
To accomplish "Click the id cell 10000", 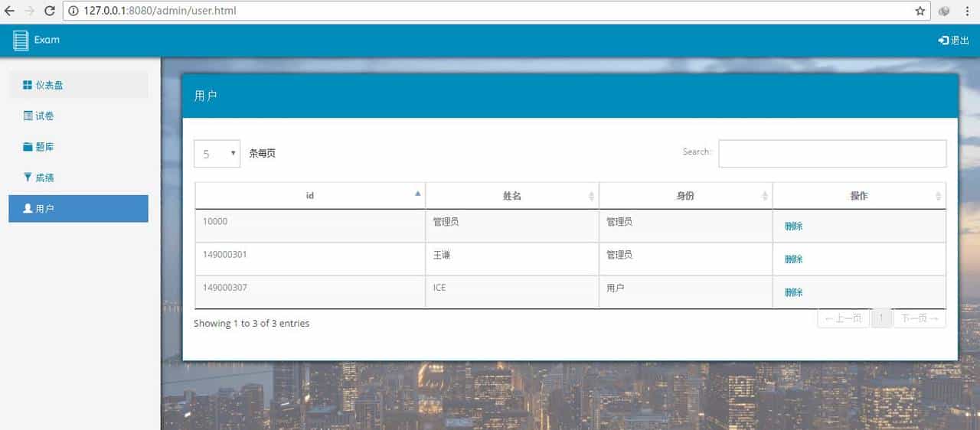I will point(310,226).
